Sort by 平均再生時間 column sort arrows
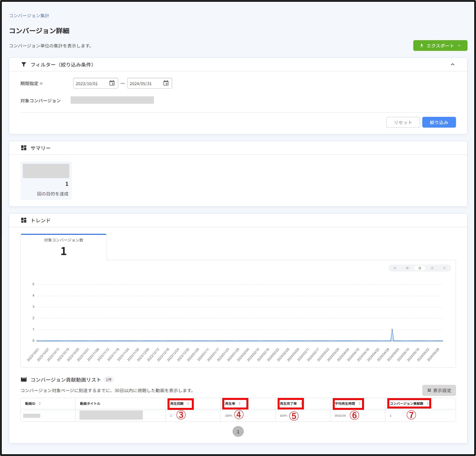Image resolution: width=476 pixels, height=456 pixels. coord(359,403)
